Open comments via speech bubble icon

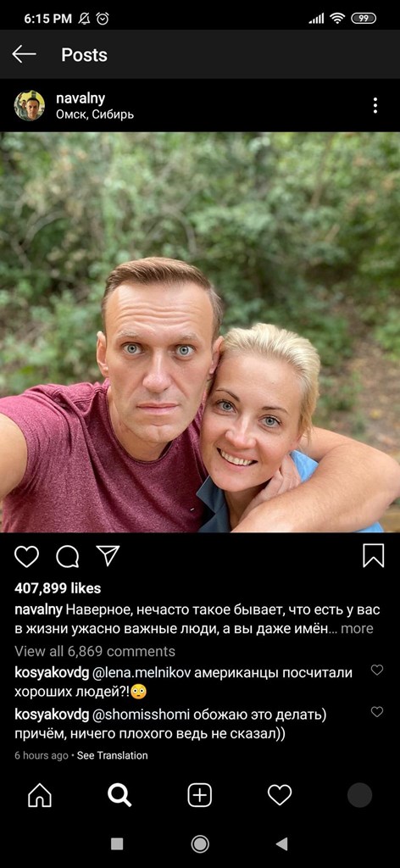(68, 556)
